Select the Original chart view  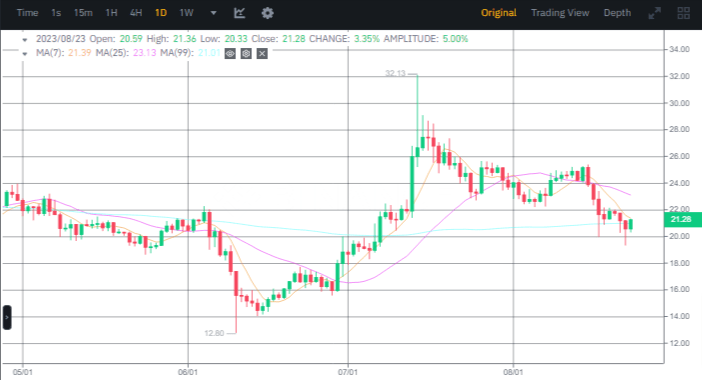499,13
